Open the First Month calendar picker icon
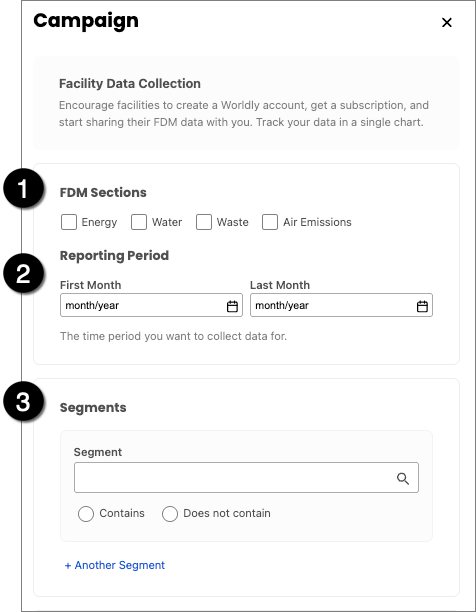The image size is (476, 612). pos(232,306)
